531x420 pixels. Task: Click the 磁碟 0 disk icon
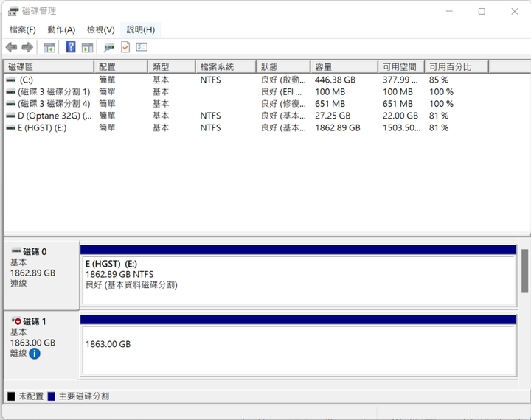(x=16, y=251)
